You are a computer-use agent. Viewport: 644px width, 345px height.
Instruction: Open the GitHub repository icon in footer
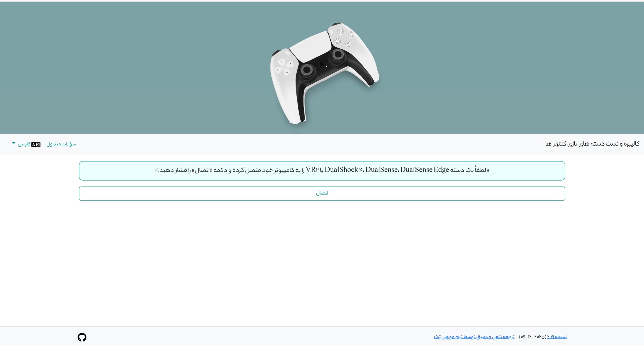(82, 337)
